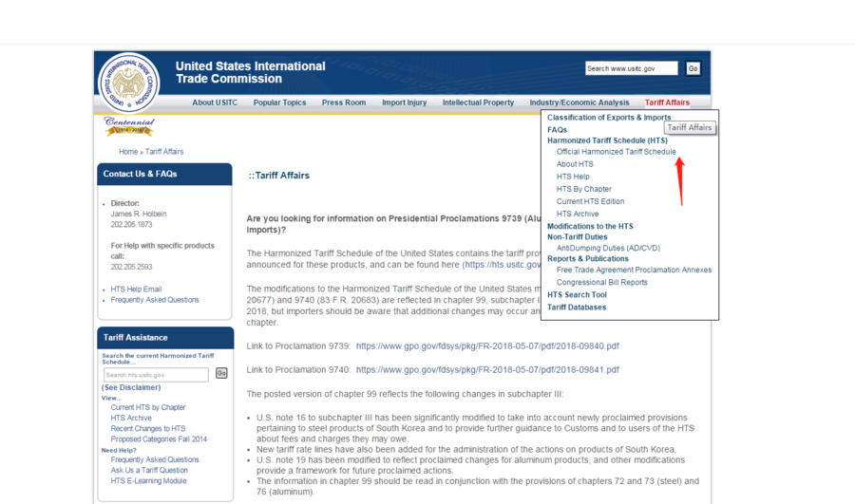Viewport: 855px width, 504px height.
Task: Select Free Trade Agreement Proclamation Annexes
Action: (x=634, y=270)
